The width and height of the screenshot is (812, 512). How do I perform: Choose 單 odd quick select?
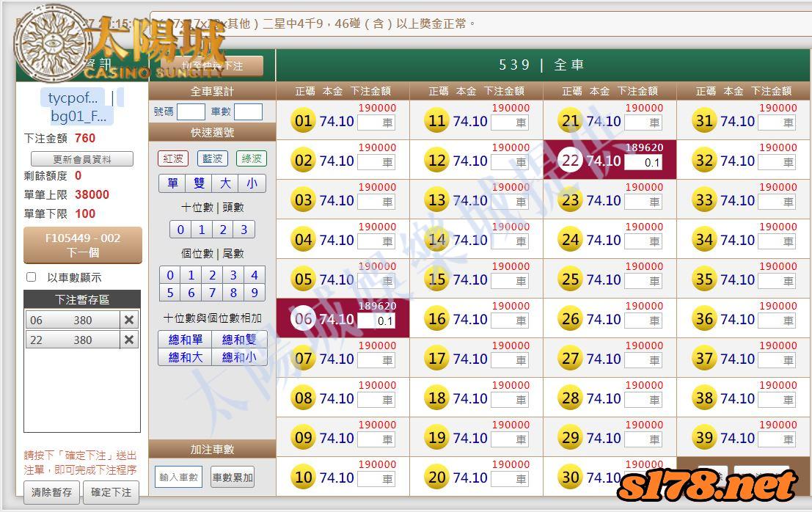172,183
